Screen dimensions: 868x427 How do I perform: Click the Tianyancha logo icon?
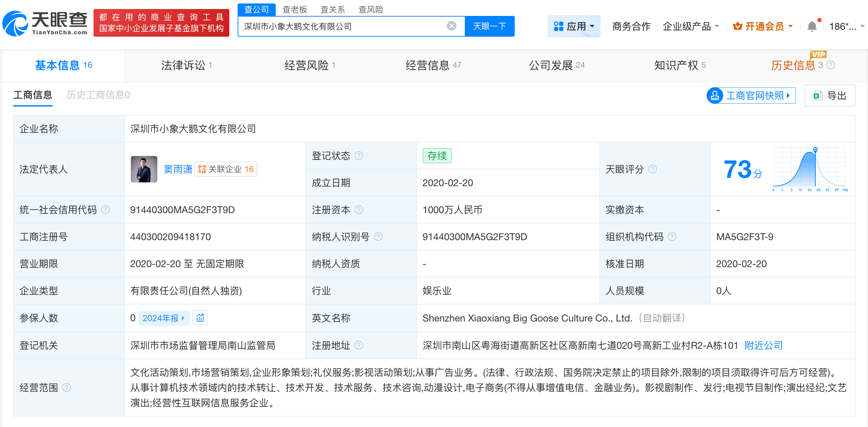click(16, 23)
